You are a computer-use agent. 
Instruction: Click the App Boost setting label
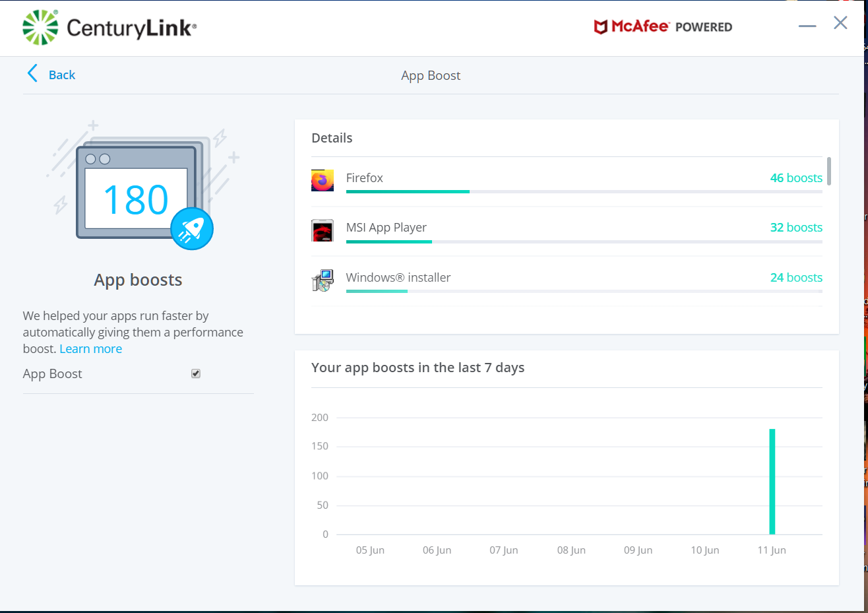[x=52, y=374]
